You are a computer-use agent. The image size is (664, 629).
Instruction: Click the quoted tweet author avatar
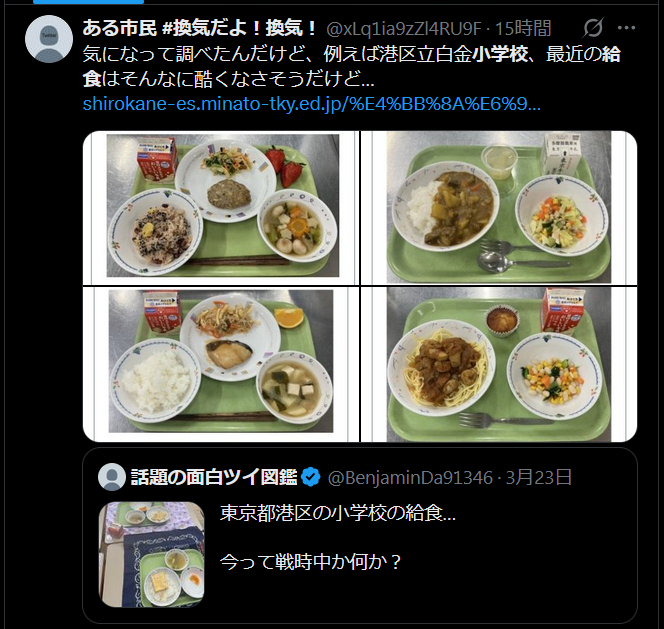(112, 477)
